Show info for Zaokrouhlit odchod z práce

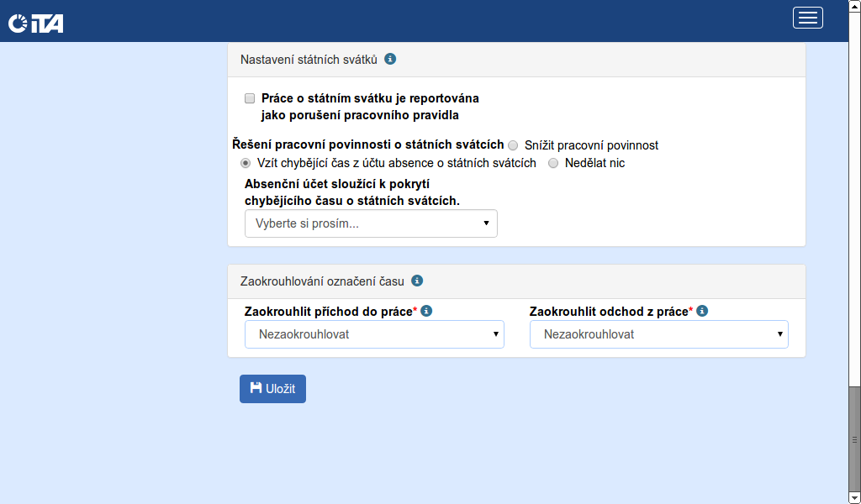[702, 311]
